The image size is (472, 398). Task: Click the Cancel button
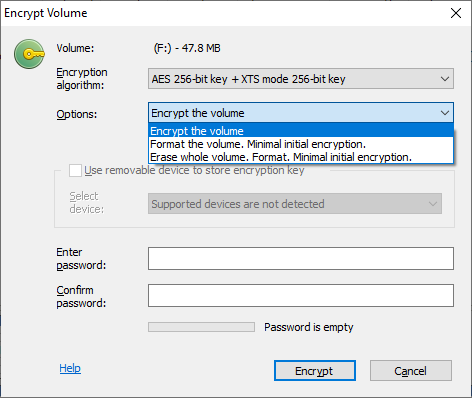click(411, 371)
